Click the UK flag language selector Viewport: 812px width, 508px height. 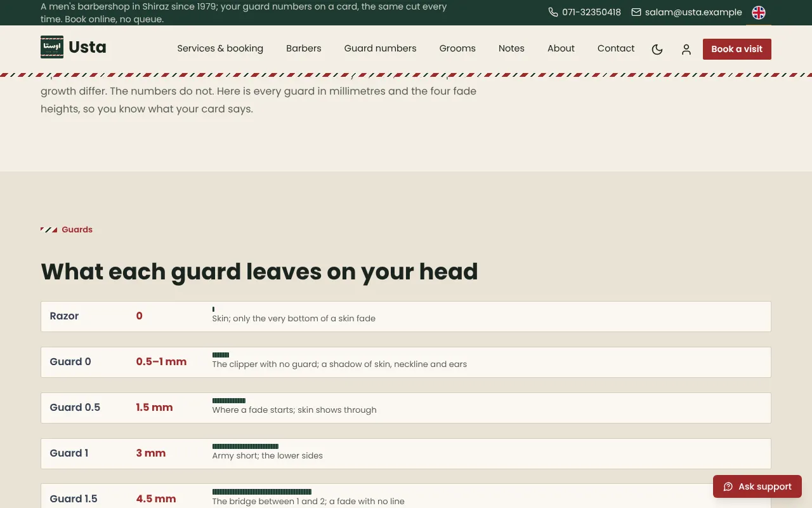759,13
